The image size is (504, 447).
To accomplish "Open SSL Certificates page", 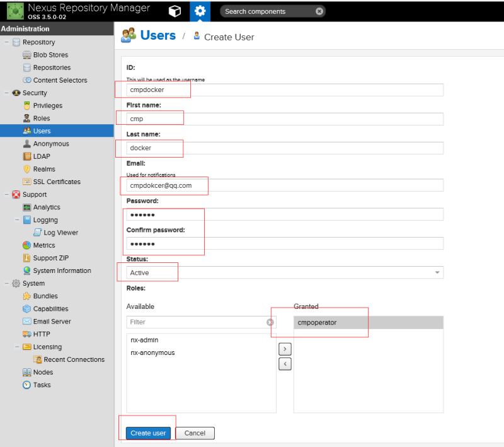I will pos(56,182).
